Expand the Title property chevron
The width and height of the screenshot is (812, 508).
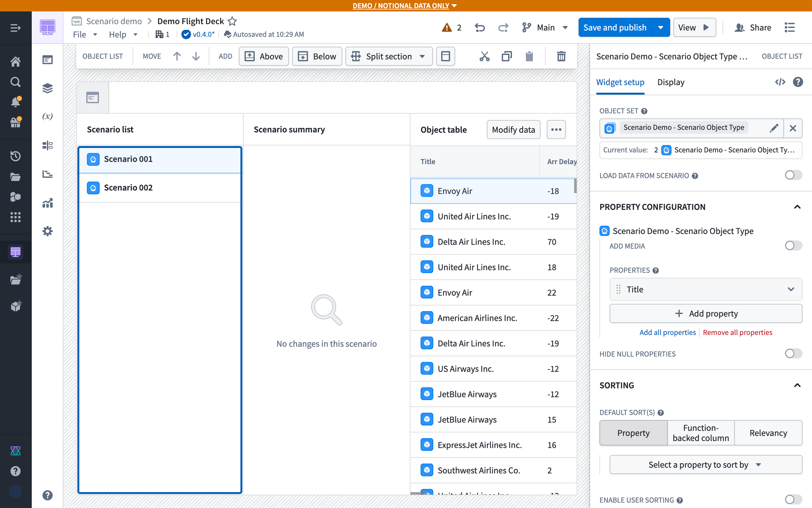(x=791, y=289)
